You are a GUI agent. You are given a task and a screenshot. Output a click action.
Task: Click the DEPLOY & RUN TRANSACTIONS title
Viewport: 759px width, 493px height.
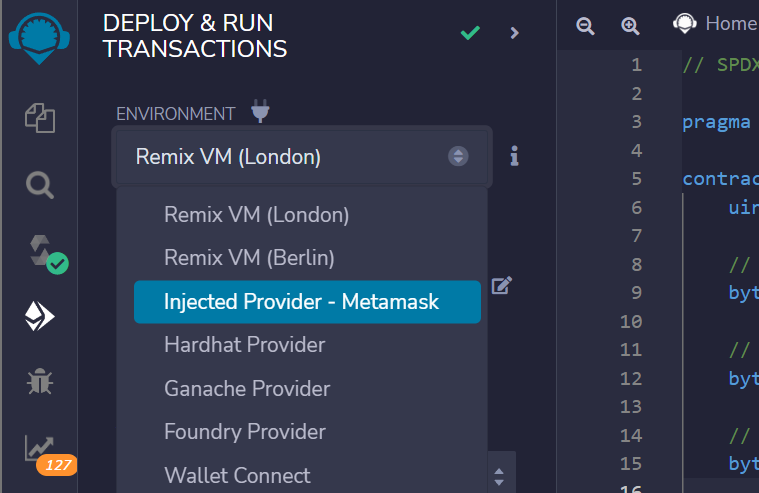pos(195,36)
